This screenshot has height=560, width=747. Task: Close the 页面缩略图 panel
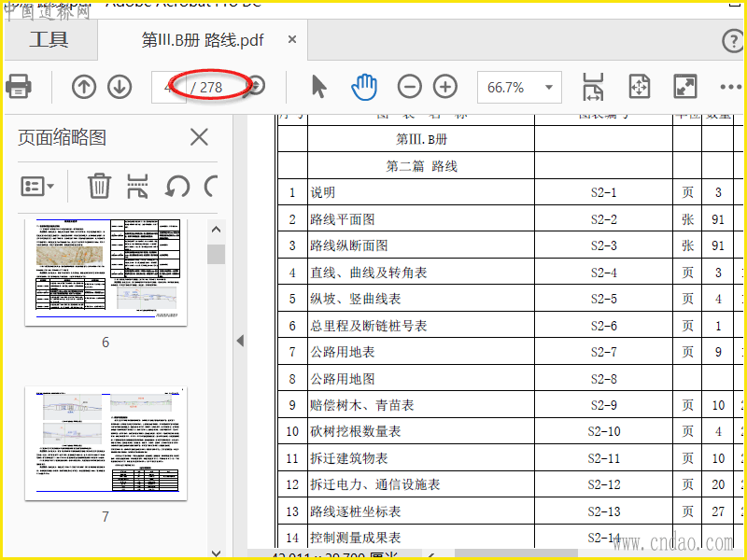199,137
